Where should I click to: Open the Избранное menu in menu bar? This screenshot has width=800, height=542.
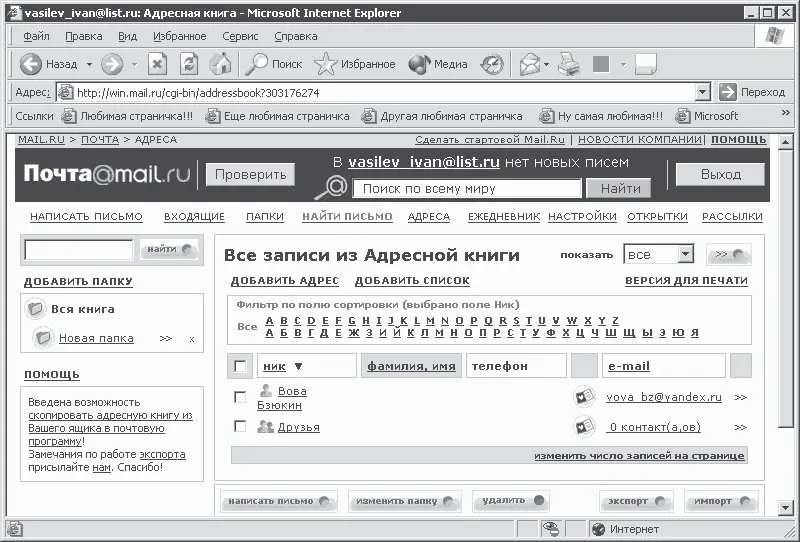point(180,36)
